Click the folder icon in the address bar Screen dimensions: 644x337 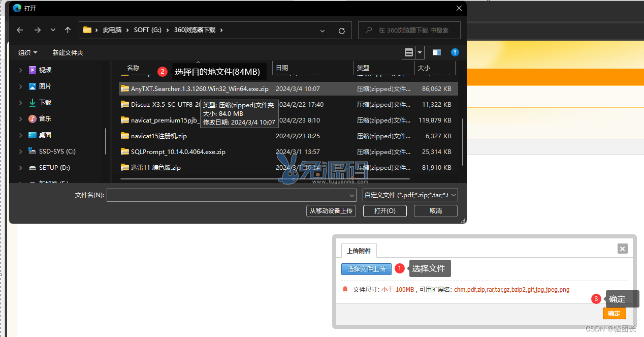(87, 30)
